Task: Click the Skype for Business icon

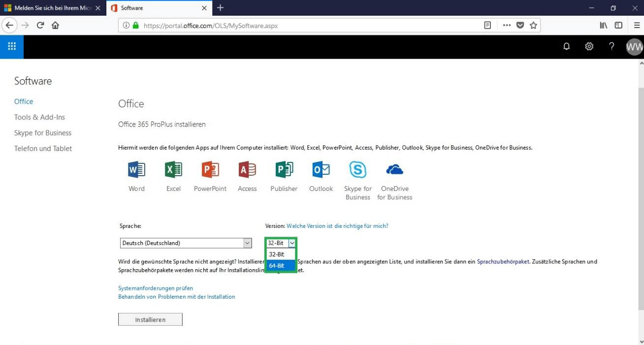Action: coord(358,170)
